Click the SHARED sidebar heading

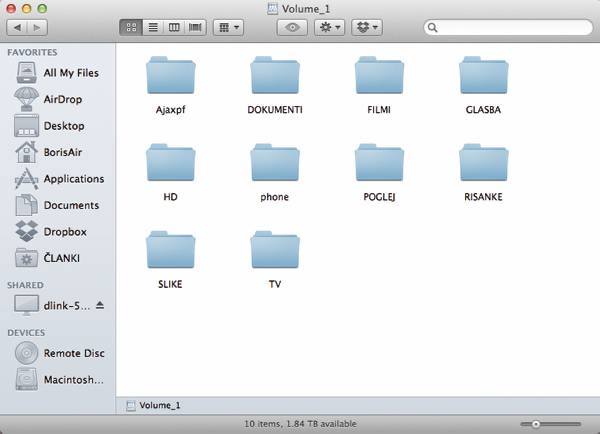(x=25, y=285)
